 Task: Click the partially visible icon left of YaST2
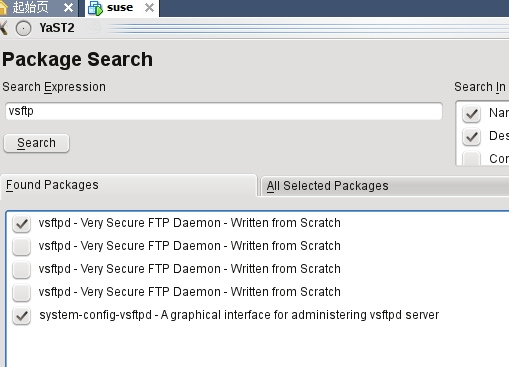coord(3,28)
